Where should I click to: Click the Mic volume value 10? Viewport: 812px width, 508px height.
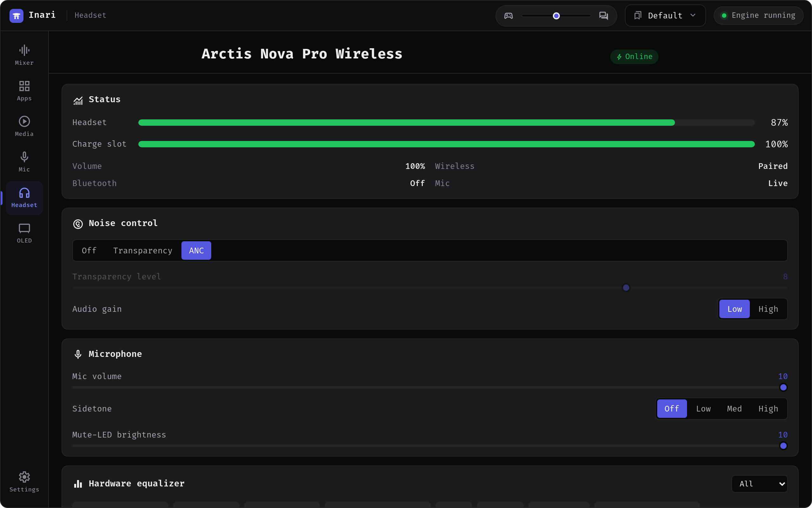point(783,376)
